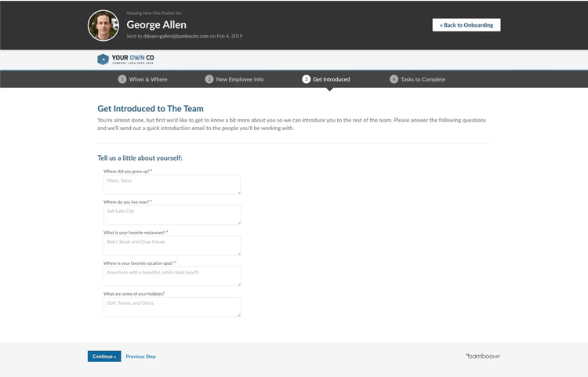This screenshot has height=377, width=588.
Task: Click George Allen's profile photo
Action: click(103, 25)
